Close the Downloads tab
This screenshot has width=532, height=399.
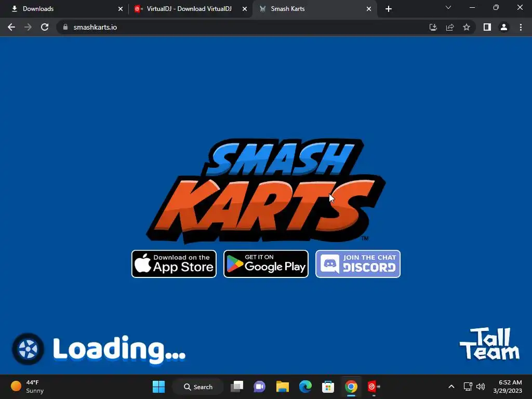(121, 9)
